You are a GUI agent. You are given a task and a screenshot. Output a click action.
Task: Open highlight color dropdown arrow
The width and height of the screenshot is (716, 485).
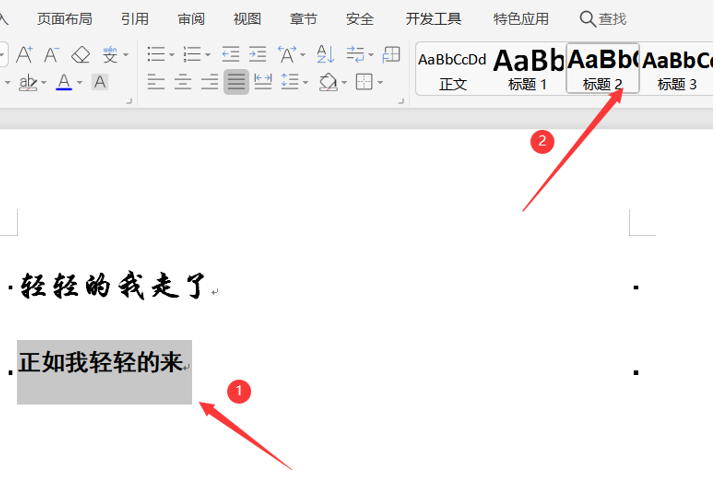coord(44,83)
